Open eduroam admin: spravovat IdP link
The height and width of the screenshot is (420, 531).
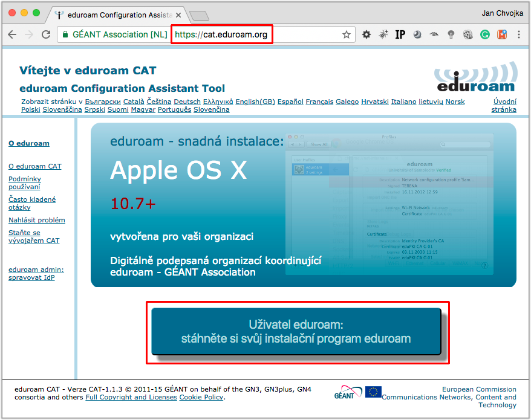[x=36, y=274]
